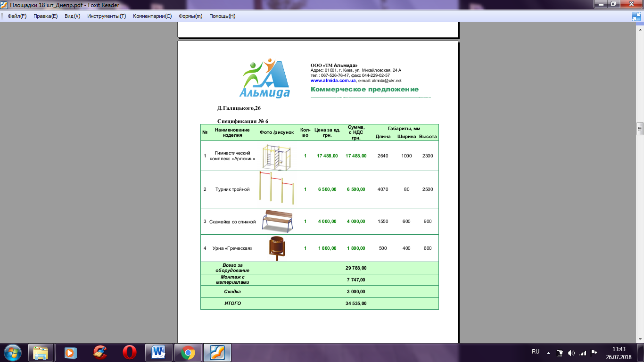
Task: Open the Помощь(H) menu
Action: click(x=222, y=16)
